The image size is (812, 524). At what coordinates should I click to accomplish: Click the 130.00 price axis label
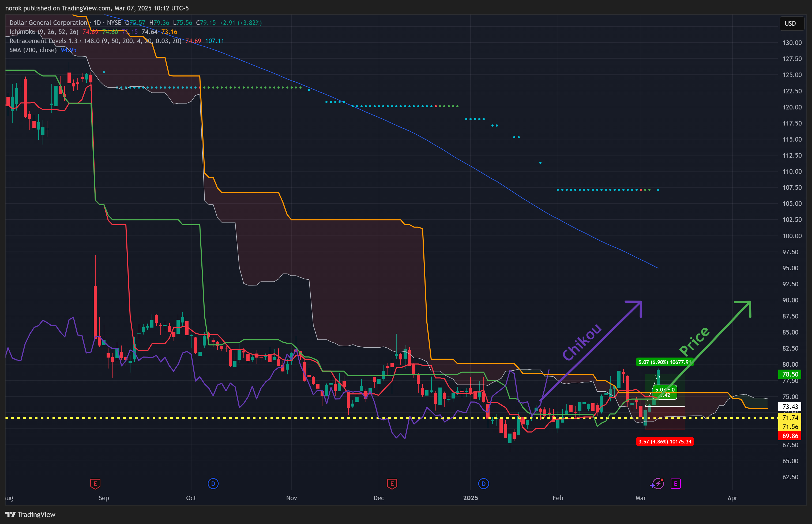click(x=792, y=43)
